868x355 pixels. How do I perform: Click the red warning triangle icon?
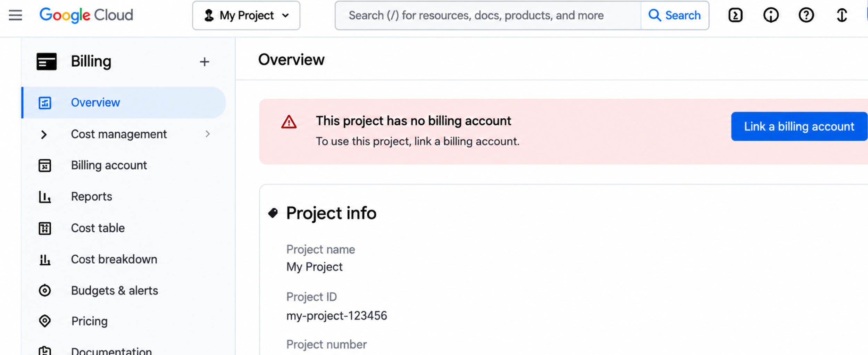tap(289, 122)
